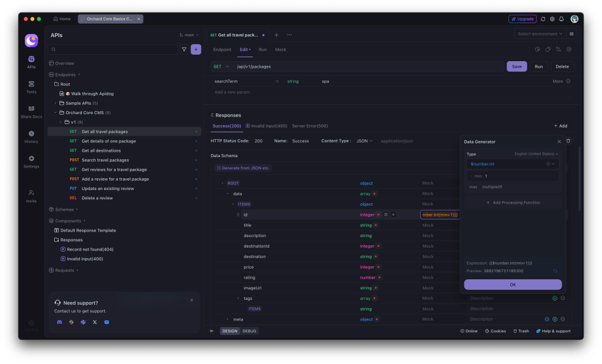Click the Save button
The height and width of the screenshot is (364, 602).
516,66
